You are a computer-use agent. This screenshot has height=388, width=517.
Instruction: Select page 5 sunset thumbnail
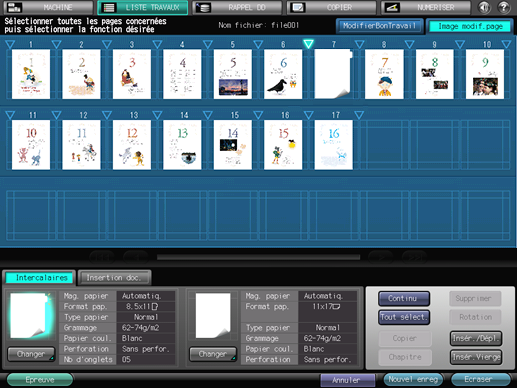click(x=233, y=74)
